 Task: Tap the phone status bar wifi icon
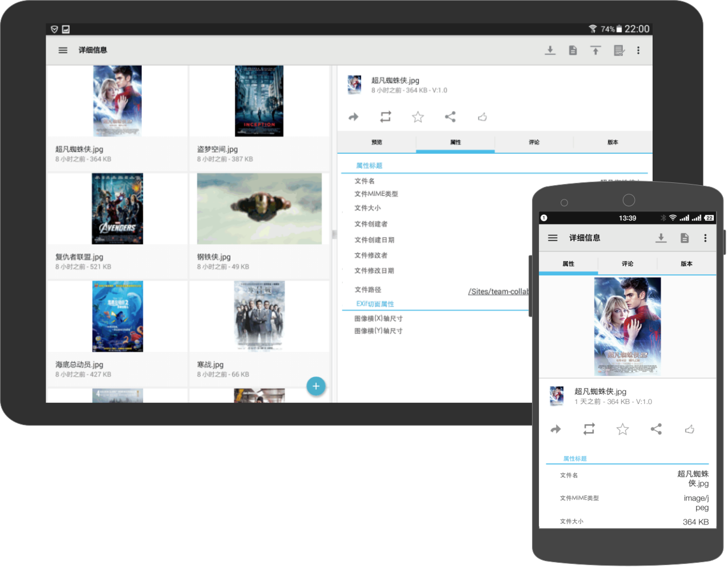pyautogui.click(x=673, y=218)
